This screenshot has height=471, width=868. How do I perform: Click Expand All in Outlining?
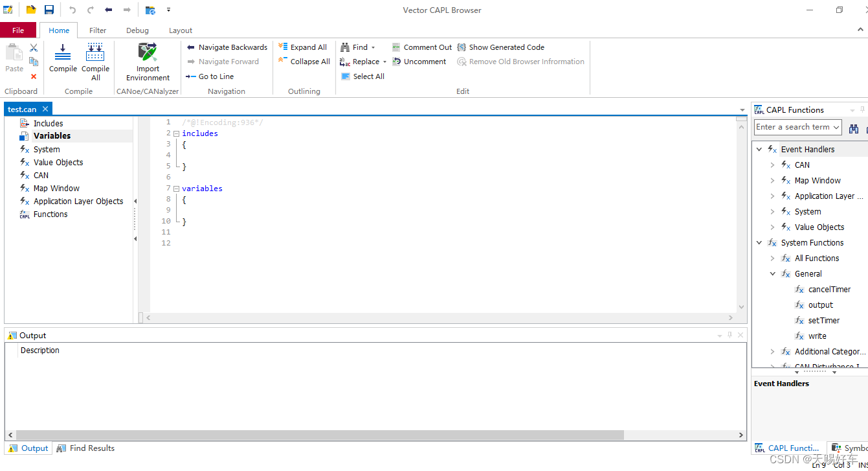pyautogui.click(x=302, y=47)
